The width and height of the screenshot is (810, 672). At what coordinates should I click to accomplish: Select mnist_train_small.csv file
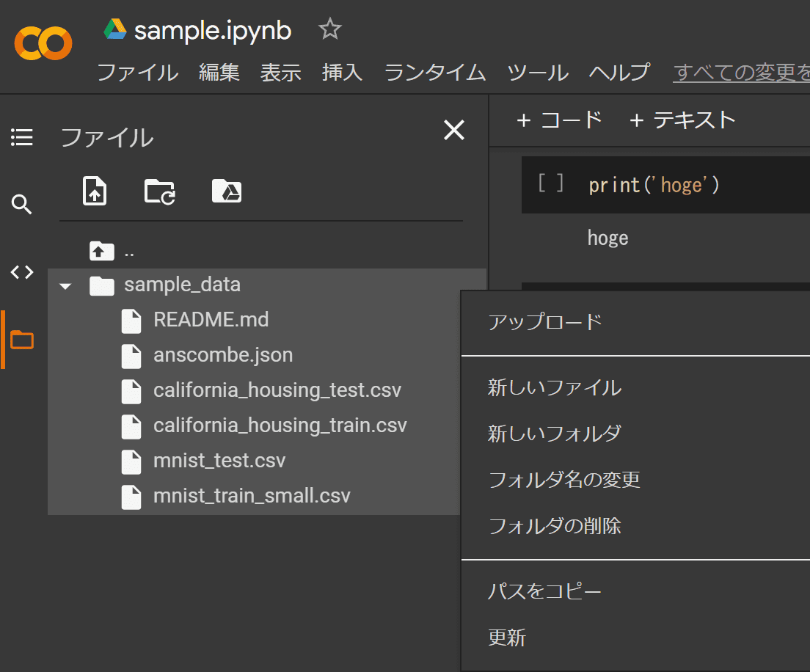(251, 496)
